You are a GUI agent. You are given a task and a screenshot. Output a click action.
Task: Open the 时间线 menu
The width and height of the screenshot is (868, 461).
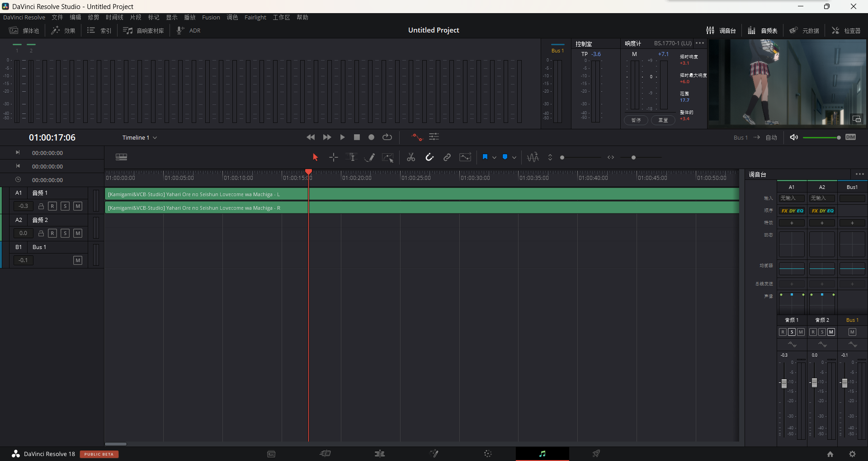tap(114, 18)
